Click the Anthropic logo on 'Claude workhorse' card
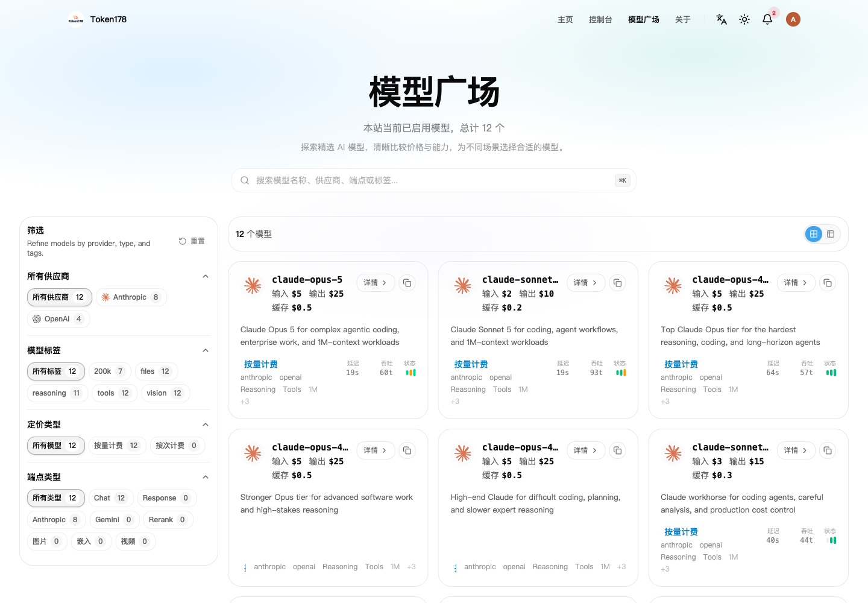Screen dimensions: 868x603 pos(673,453)
